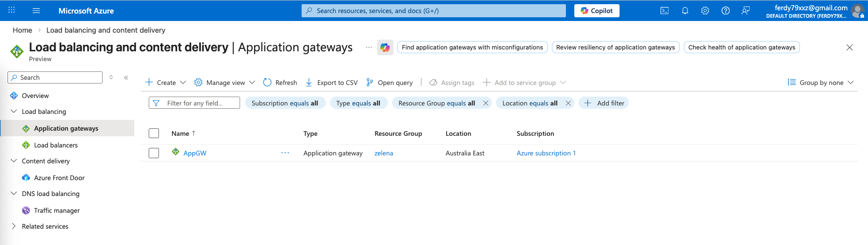Open Azure Front Door menu item
The height and width of the screenshot is (245, 868).
tap(59, 178)
